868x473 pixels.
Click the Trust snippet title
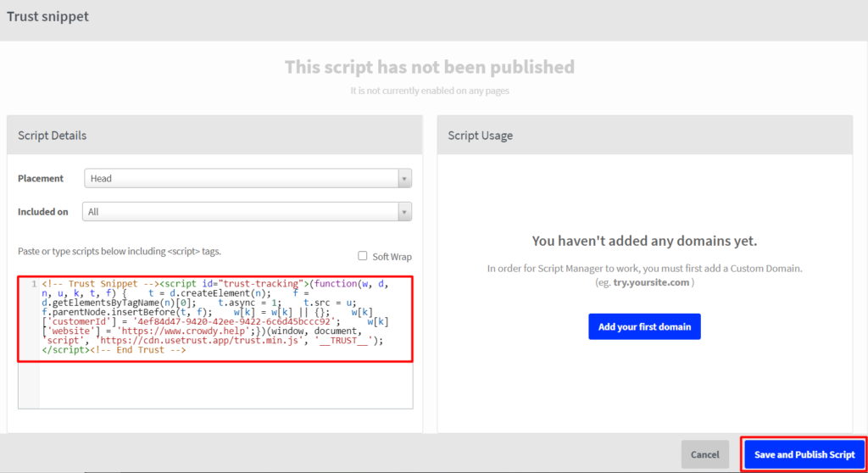point(47,17)
